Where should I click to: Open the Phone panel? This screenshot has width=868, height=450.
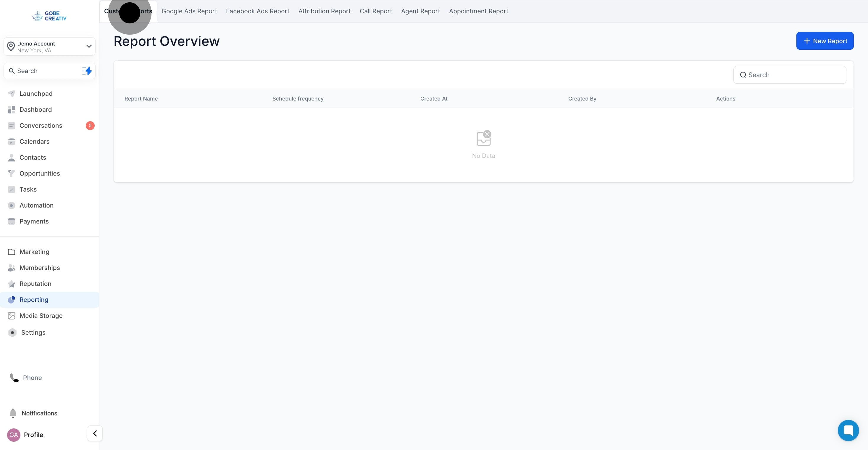tap(32, 378)
